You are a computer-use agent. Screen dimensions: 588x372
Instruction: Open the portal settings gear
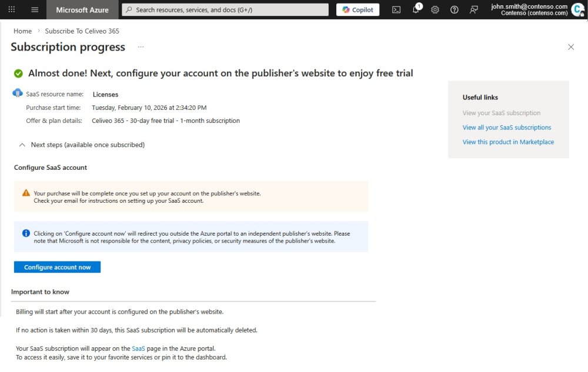pos(435,10)
